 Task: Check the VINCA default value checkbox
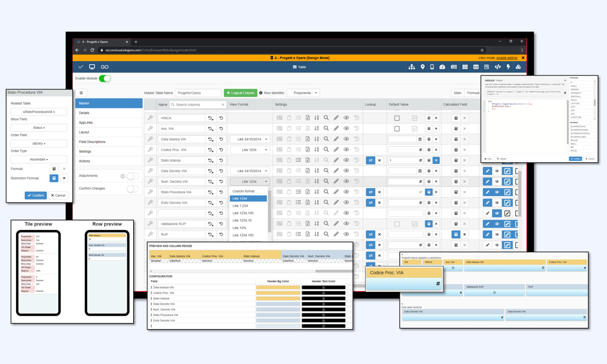click(397, 118)
